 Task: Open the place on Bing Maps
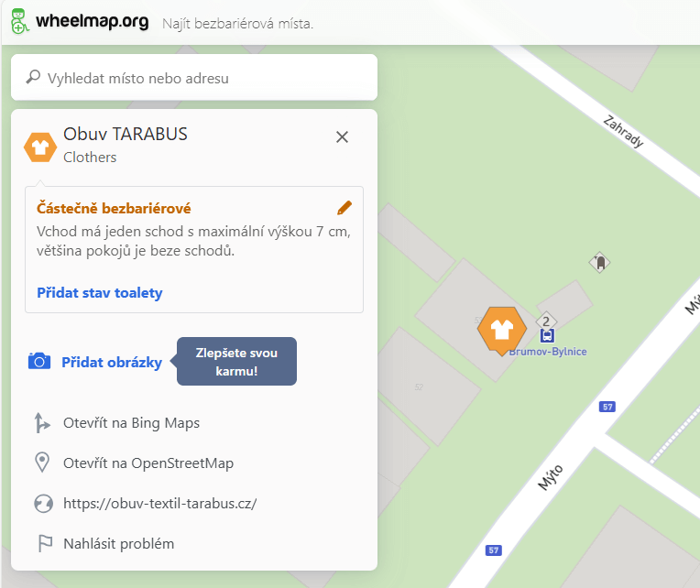(x=131, y=423)
